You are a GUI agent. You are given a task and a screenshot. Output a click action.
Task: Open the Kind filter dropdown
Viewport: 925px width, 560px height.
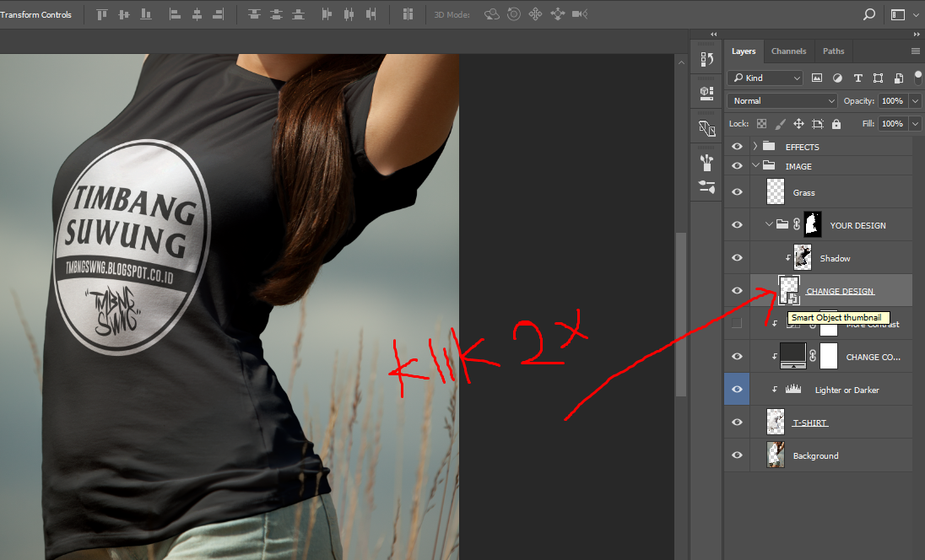point(765,78)
